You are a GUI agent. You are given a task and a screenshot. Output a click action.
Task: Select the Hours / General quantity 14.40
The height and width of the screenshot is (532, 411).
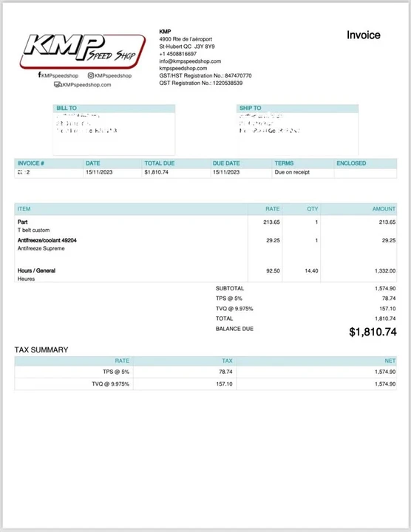311,270
